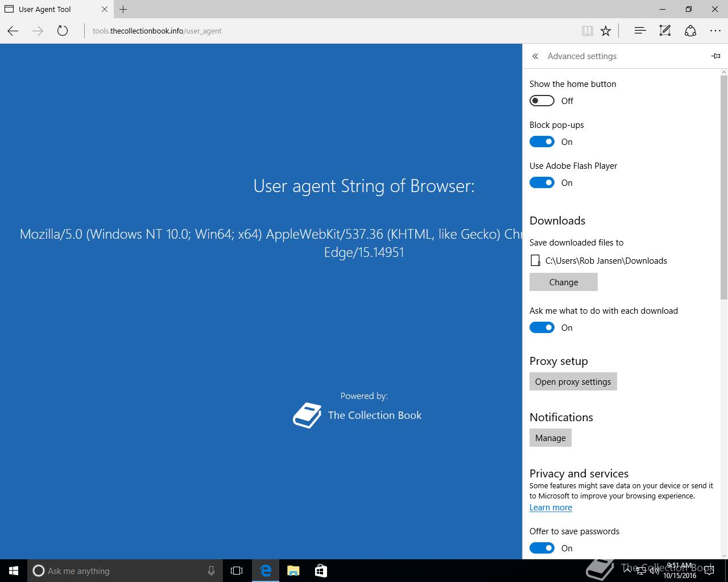Screen dimensions: 728x582
Task: Toggle Show the home button switch
Action: pyautogui.click(x=542, y=101)
